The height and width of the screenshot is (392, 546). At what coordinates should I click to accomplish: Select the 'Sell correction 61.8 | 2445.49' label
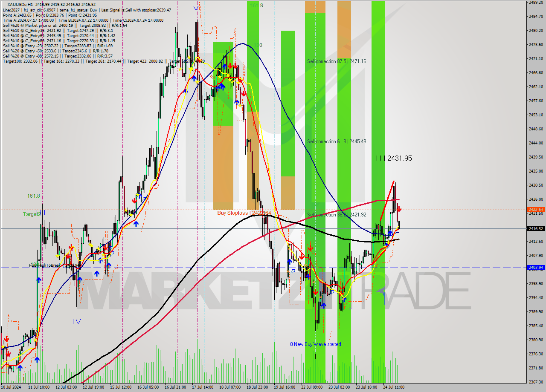[337, 141]
